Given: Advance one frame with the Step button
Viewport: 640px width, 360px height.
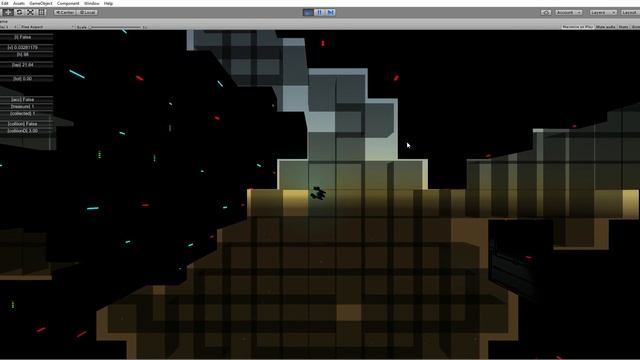Looking at the screenshot, I should pyautogui.click(x=331, y=12).
